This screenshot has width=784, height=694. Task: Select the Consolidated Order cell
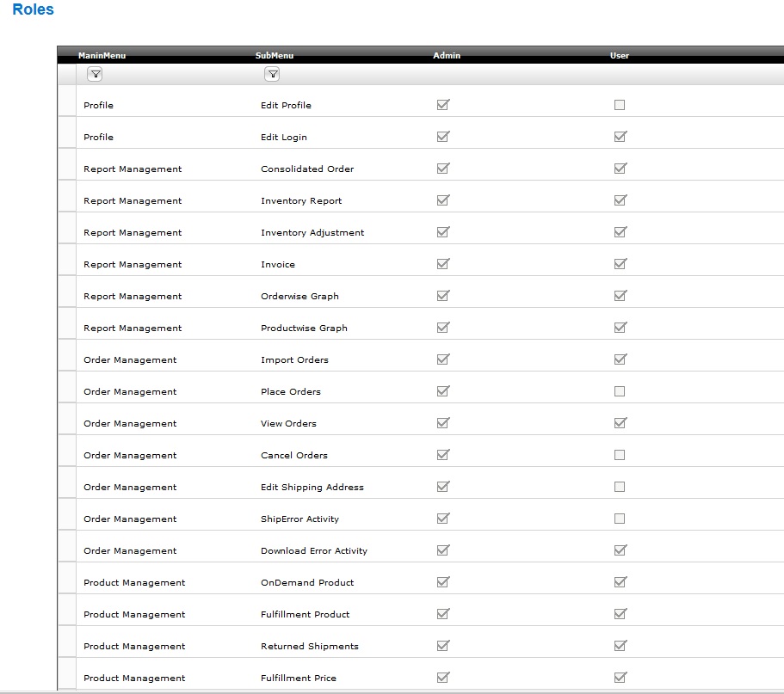point(307,169)
